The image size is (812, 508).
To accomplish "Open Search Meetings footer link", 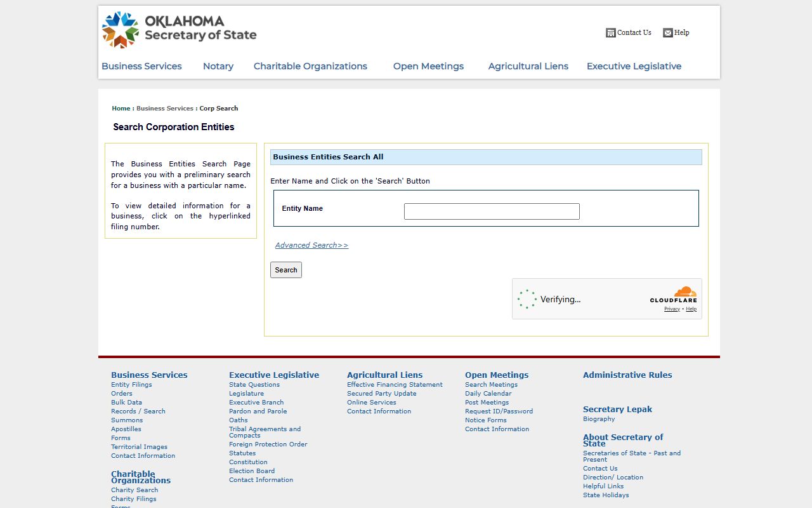I will pos(491,384).
